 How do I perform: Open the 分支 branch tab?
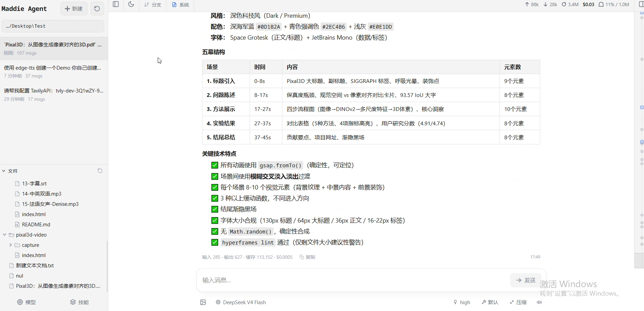[x=153, y=5]
